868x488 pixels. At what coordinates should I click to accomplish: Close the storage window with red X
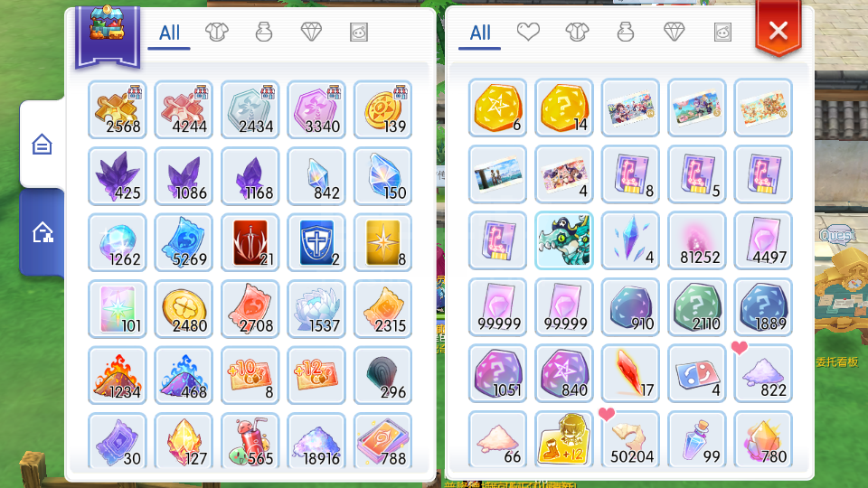pyautogui.click(x=778, y=30)
